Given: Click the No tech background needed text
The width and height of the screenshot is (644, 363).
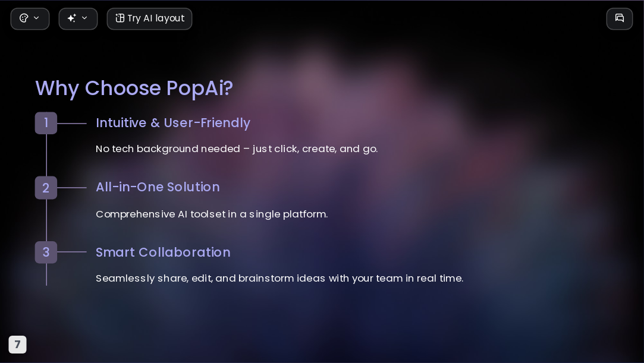Looking at the screenshot, I should point(237,149).
